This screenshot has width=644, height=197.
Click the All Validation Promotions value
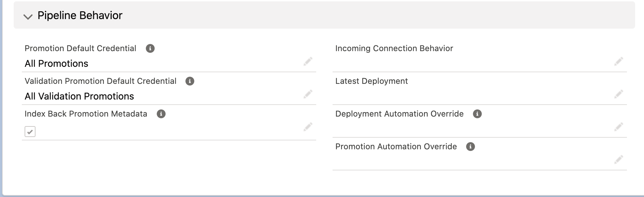point(79,96)
